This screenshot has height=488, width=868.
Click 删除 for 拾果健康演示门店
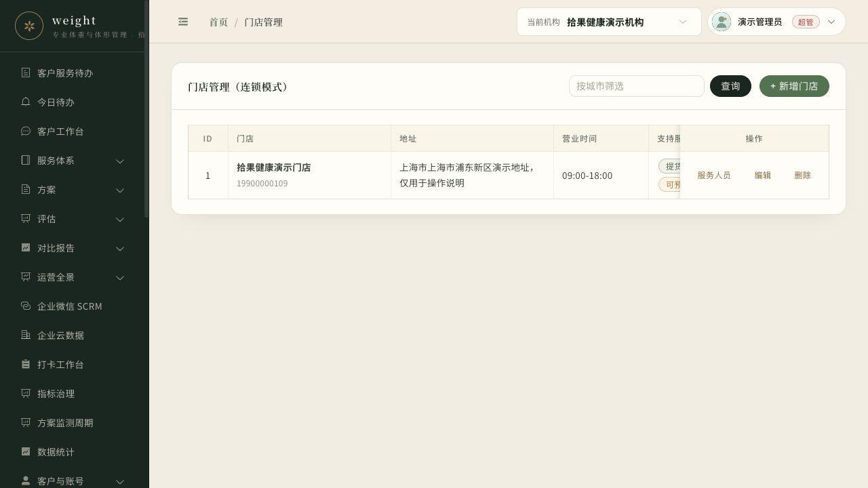coord(803,175)
